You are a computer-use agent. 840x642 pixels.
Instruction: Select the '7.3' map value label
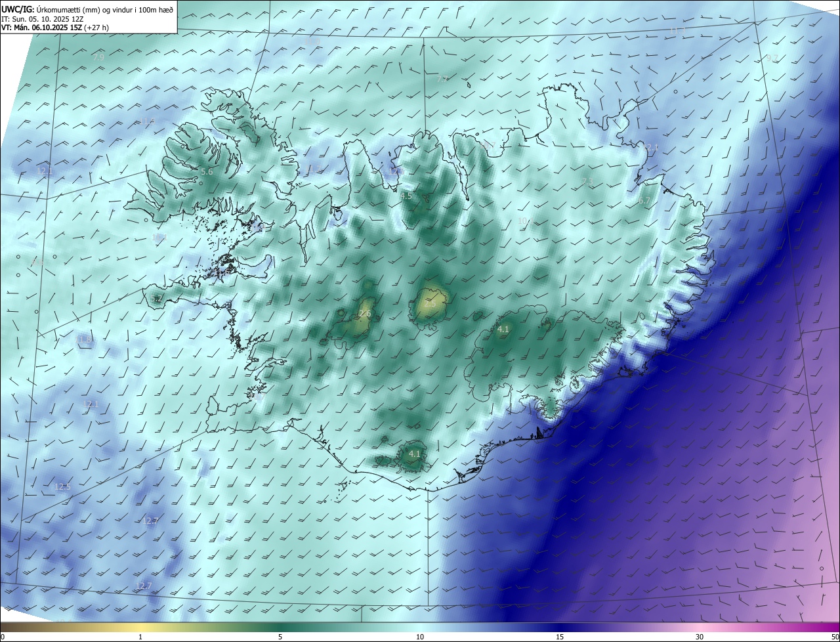(587, 181)
